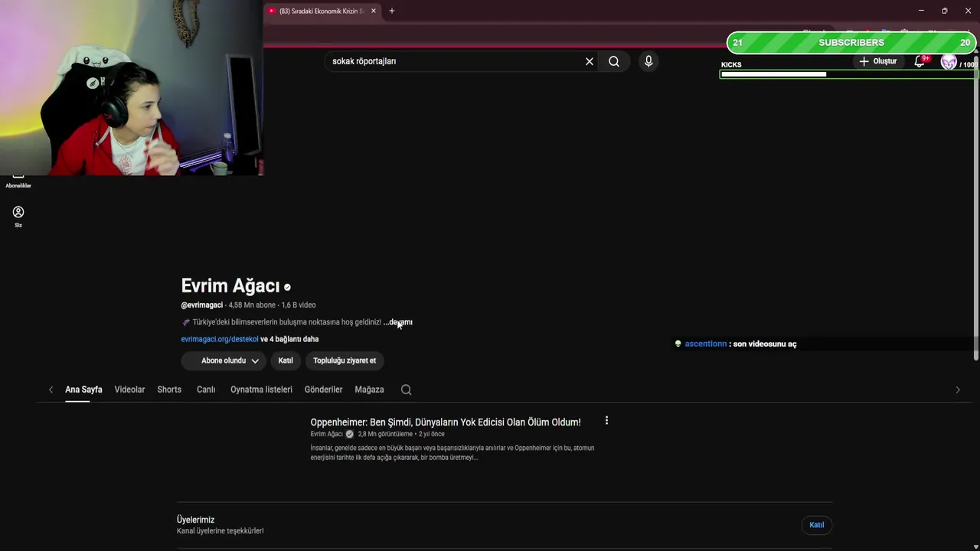Click the right tab-scroll chevron
The image size is (980, 551).
tap(958, 390)
